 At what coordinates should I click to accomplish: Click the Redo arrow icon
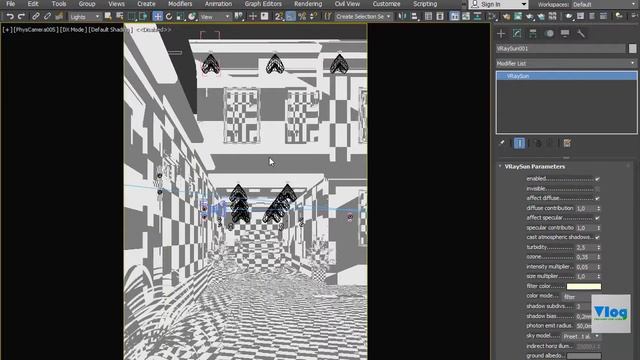[22, 17]
